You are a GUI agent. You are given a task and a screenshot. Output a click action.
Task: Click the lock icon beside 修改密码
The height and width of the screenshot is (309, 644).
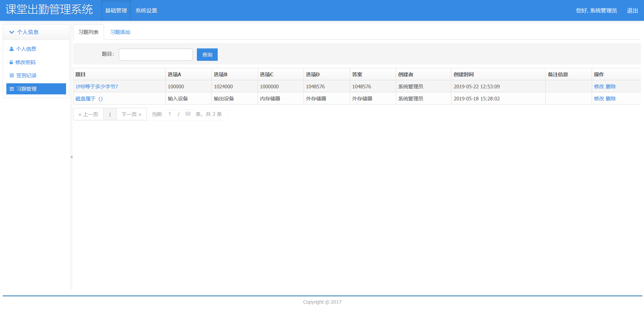[11, 62]
